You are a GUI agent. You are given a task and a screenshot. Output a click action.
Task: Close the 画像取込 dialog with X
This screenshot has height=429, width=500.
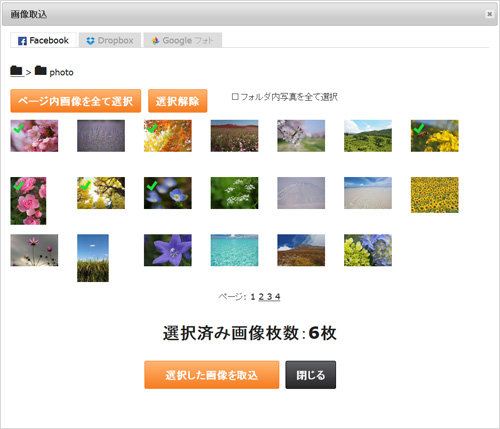coord(490,14)
